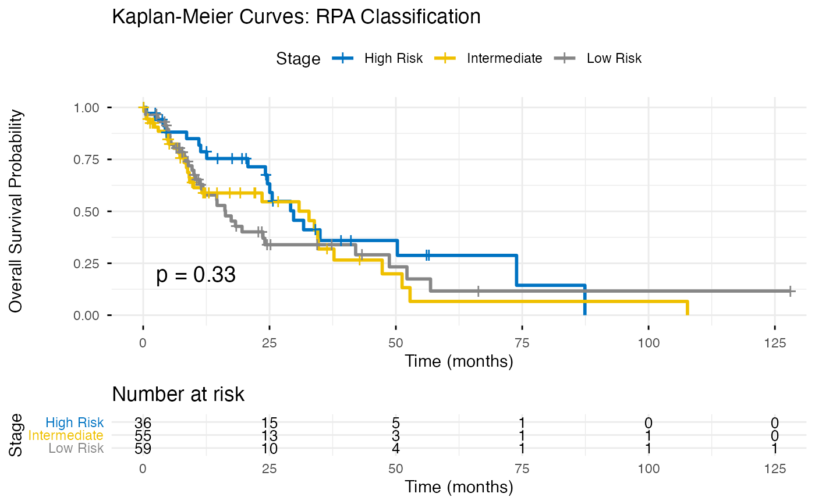Click the gray censor mark at curve's far right end
815x504 pixels.
(x=791, y=291)
